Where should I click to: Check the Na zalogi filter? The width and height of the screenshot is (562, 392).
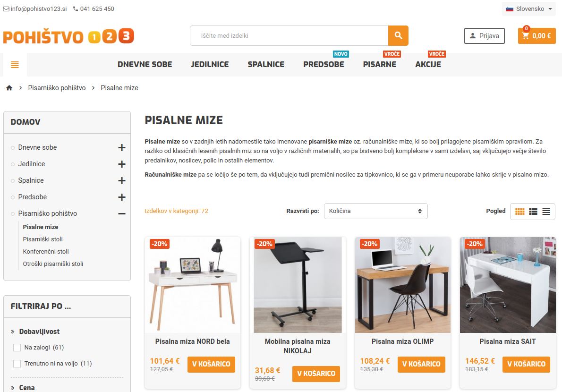click(x=17, y=348)
